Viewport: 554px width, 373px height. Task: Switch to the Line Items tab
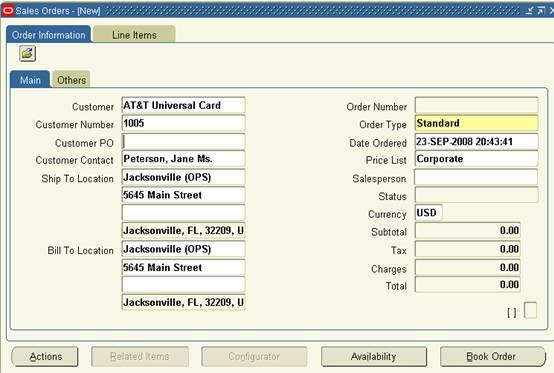tap(134, 35)
